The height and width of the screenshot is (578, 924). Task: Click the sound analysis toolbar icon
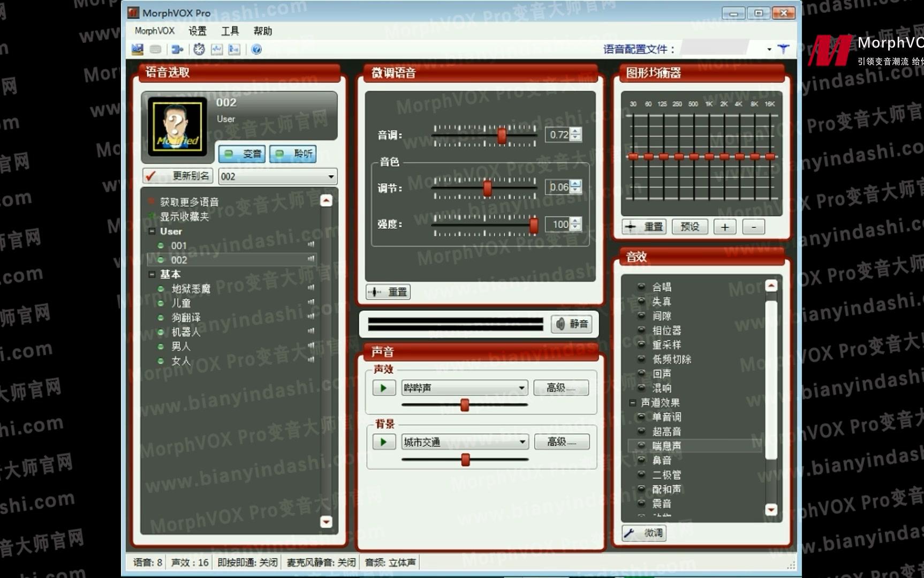[x=216, y=49]
